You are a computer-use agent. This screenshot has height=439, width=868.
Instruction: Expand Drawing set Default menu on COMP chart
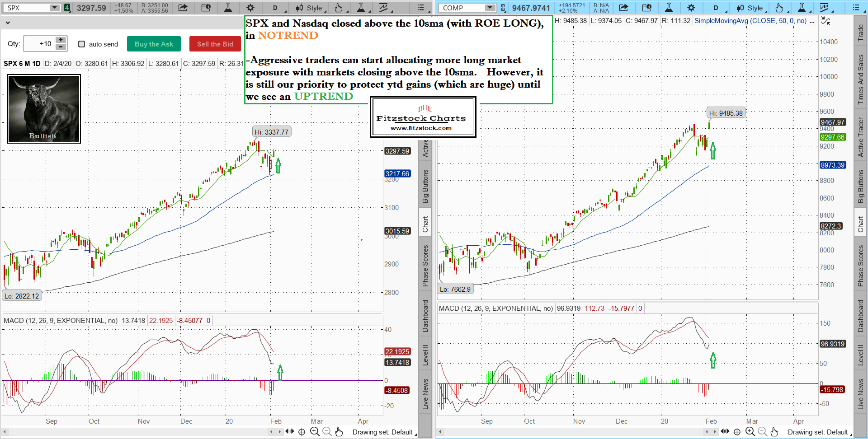click(x=819, y=432)
